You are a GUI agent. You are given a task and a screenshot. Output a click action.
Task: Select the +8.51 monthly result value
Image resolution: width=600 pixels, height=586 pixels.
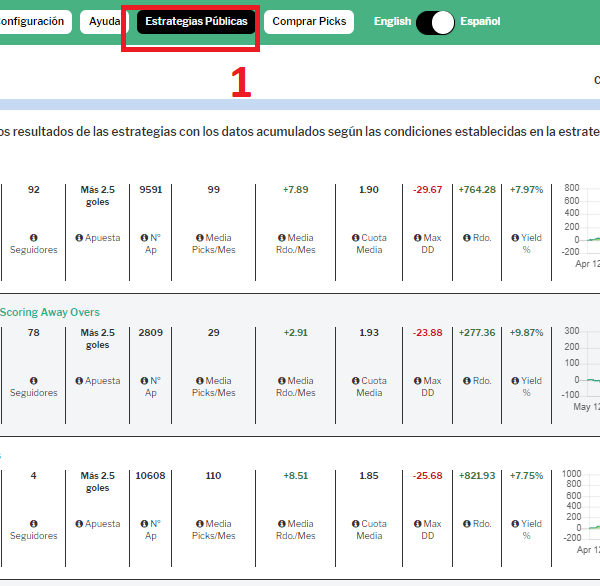click(x=295, y=476)
